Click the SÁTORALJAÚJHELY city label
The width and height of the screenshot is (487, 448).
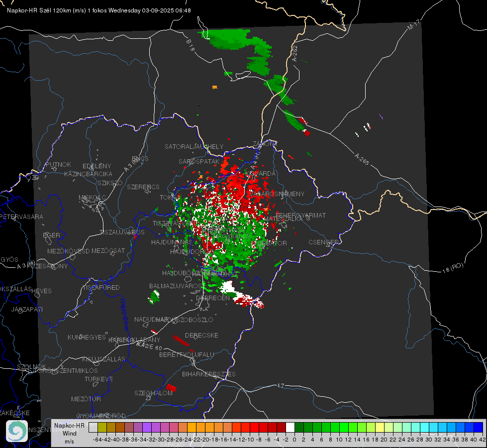click(x=194, y=146)
